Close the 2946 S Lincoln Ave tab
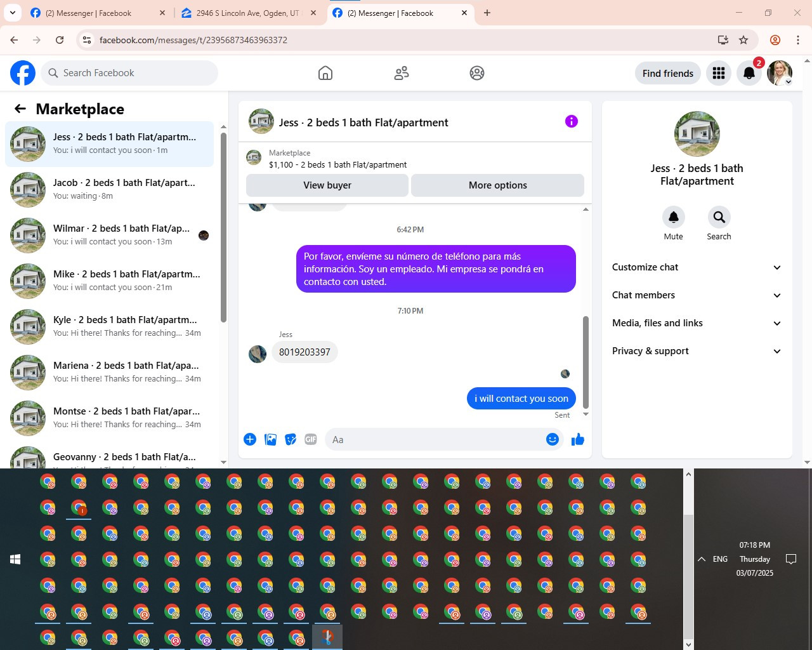 click(313, 13)
